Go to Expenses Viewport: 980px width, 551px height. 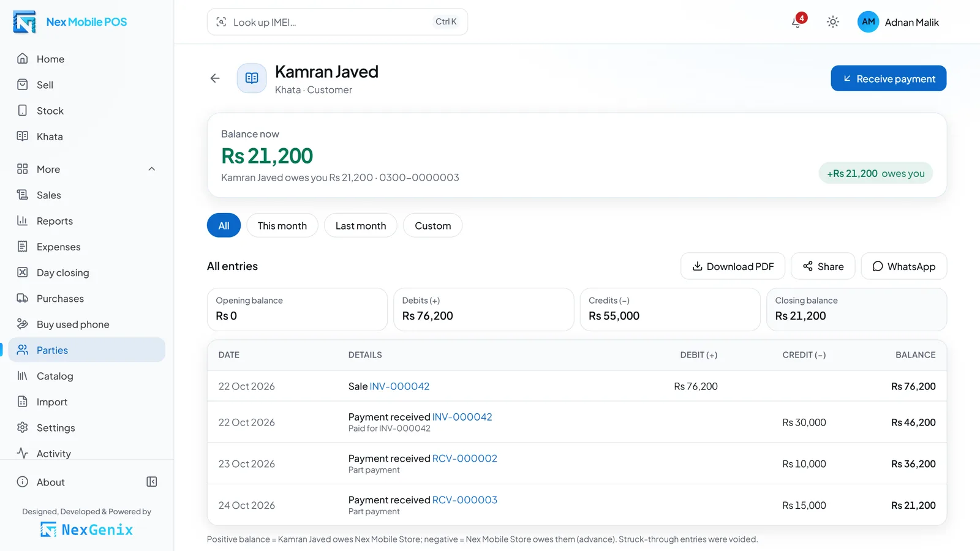87,247
